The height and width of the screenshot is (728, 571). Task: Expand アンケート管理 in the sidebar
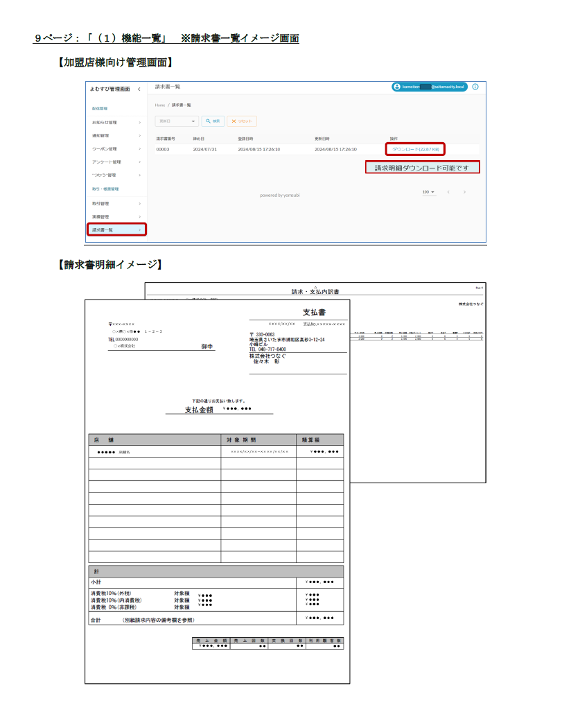(x=116, y=162)
